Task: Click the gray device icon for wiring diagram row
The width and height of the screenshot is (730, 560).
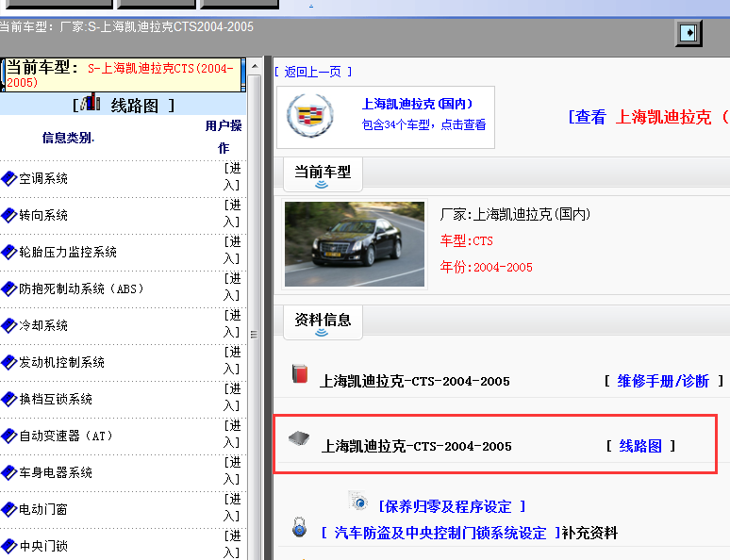Action: 299,438
